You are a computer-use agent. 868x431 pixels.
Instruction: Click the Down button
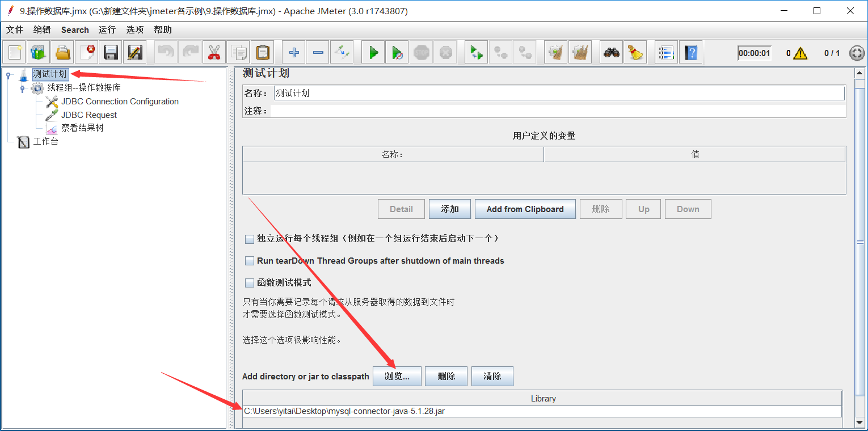tap(688, 209)
